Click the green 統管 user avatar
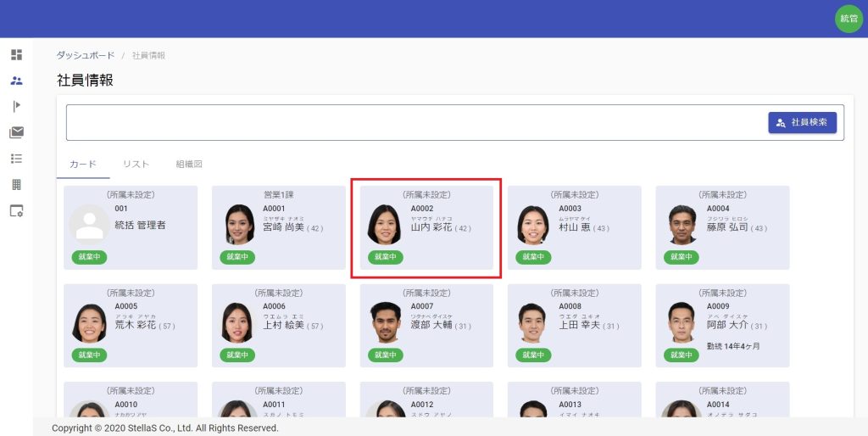The width and height of the screenshot is (868, 436). (x=848, y=19)
